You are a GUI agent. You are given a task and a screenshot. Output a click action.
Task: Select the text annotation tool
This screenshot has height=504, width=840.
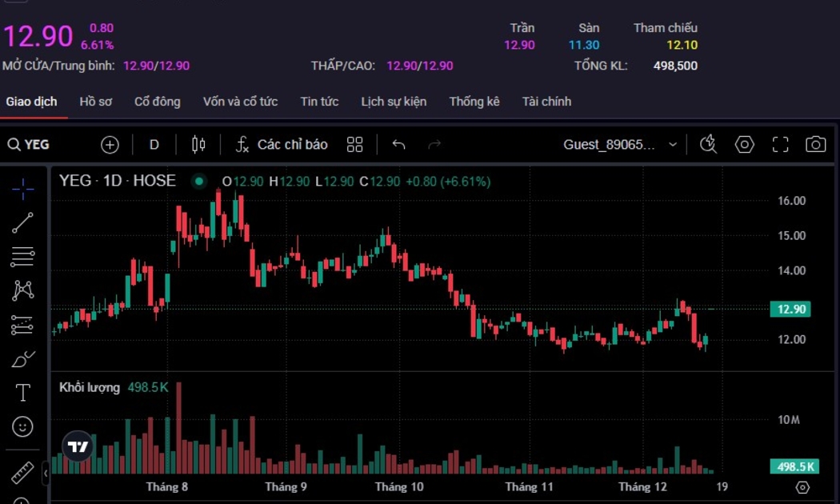[22, 393]
